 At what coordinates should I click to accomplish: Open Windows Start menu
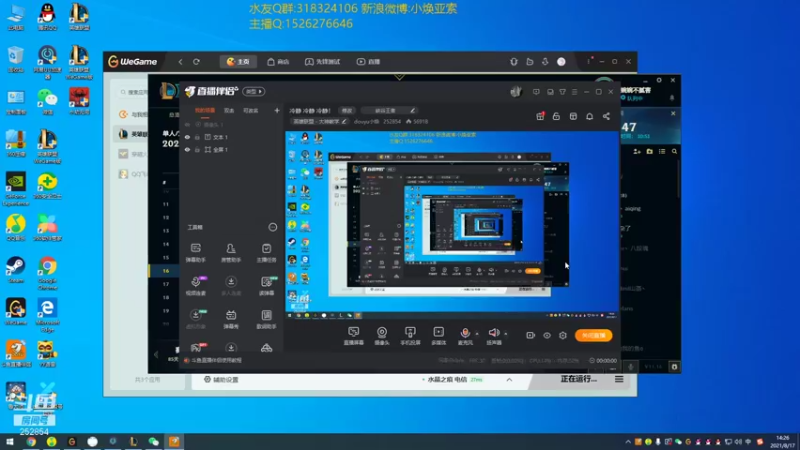coord(10,442)
